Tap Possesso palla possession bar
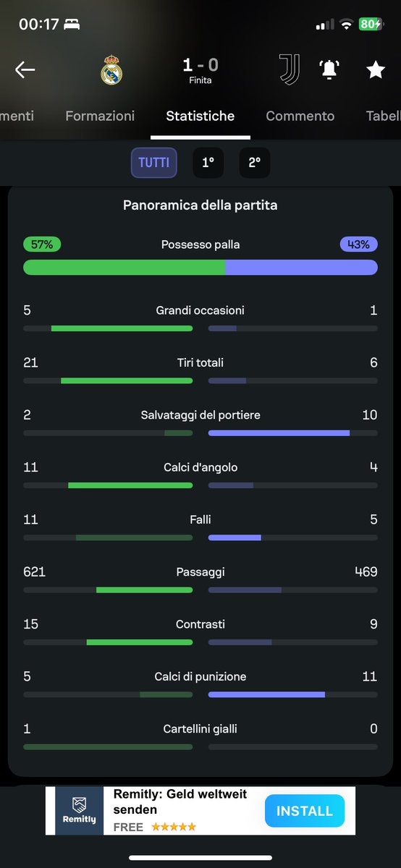Viewport: 401px width, 868px height. pos(200,267)
